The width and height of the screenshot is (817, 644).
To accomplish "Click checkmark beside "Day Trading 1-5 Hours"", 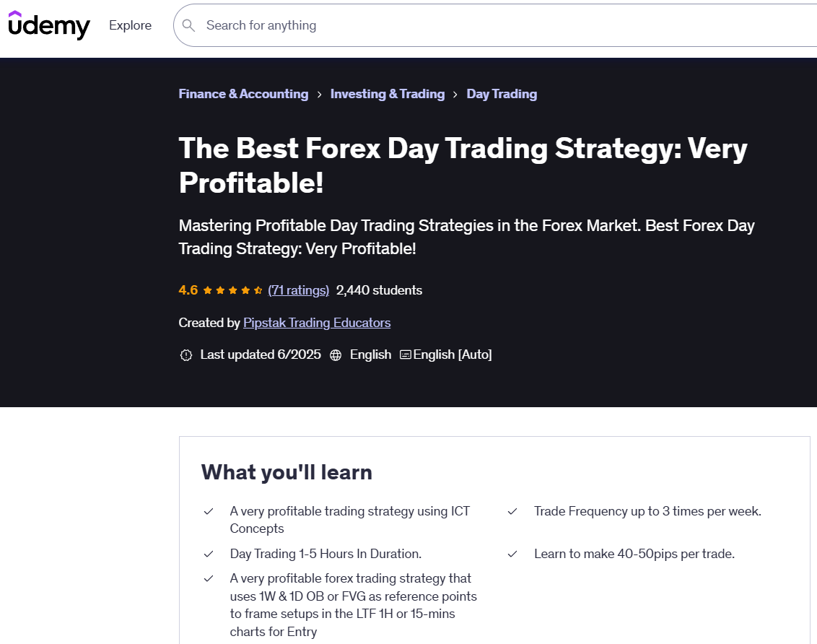I will (209, 554).
